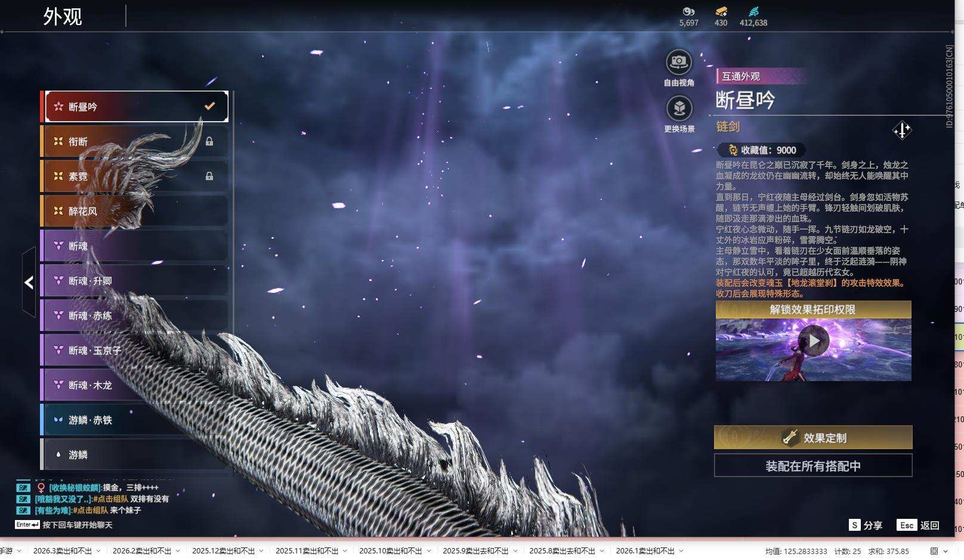Switch to 2026.2卖出和不出 sheet tab
The width and height of the screenshot is (964, 560).
pos(142,551)
